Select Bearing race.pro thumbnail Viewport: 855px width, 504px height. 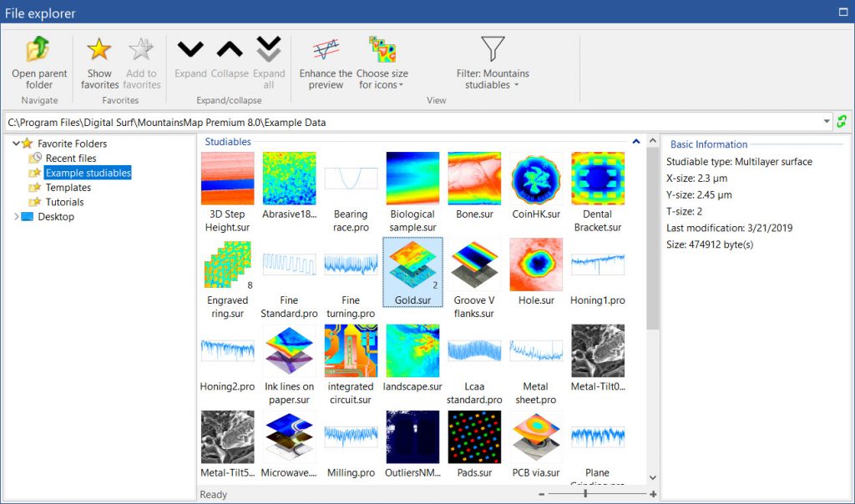point(351,179)
